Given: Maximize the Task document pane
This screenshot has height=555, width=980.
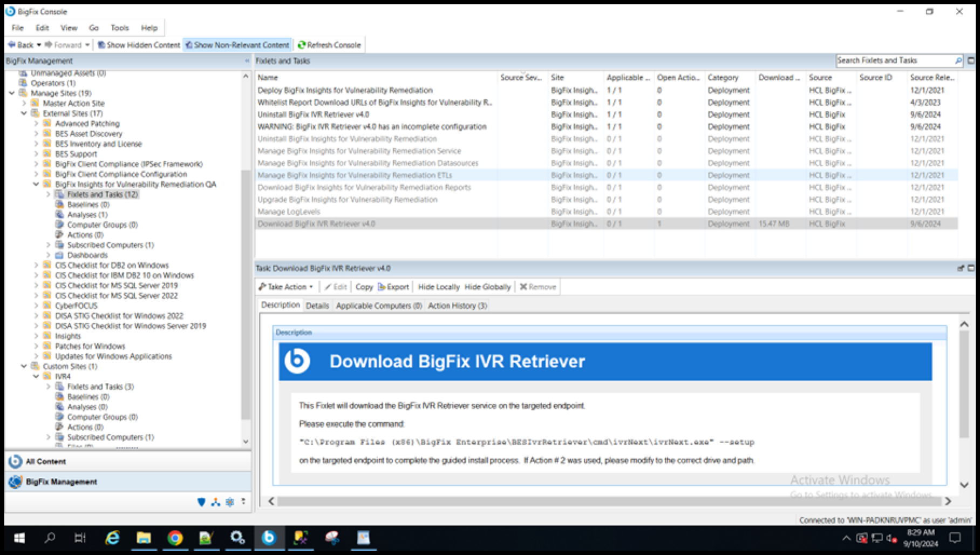Looking at the screenshot, I should tap(971, 268).
